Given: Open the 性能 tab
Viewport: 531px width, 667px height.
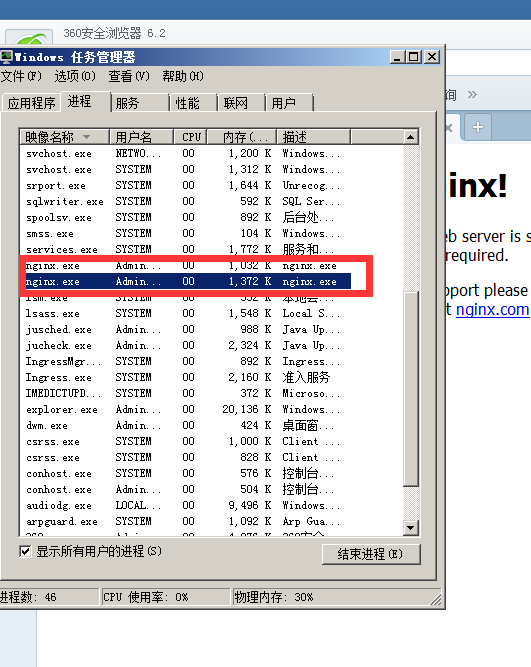Looking at the screenshot, I should [193, 103].
